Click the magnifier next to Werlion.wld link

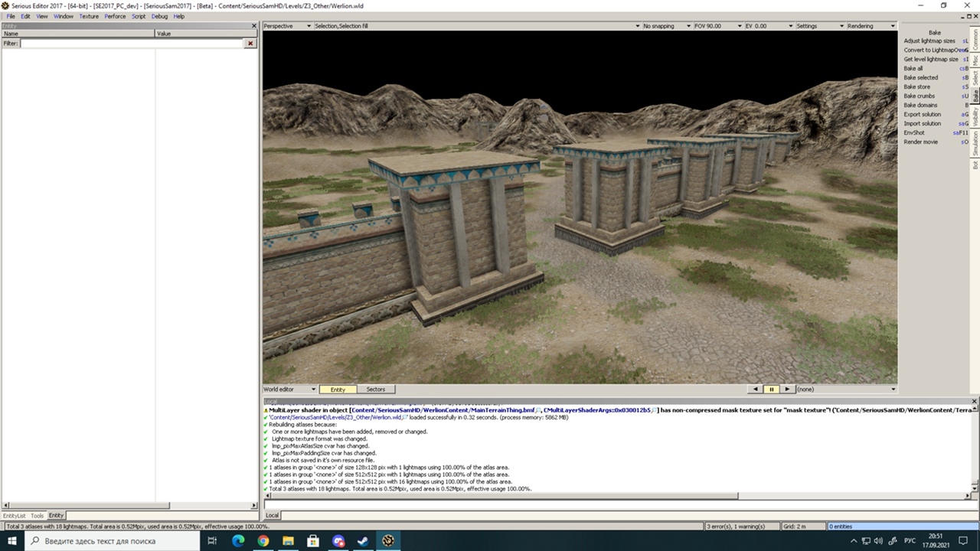coord(406,418)
